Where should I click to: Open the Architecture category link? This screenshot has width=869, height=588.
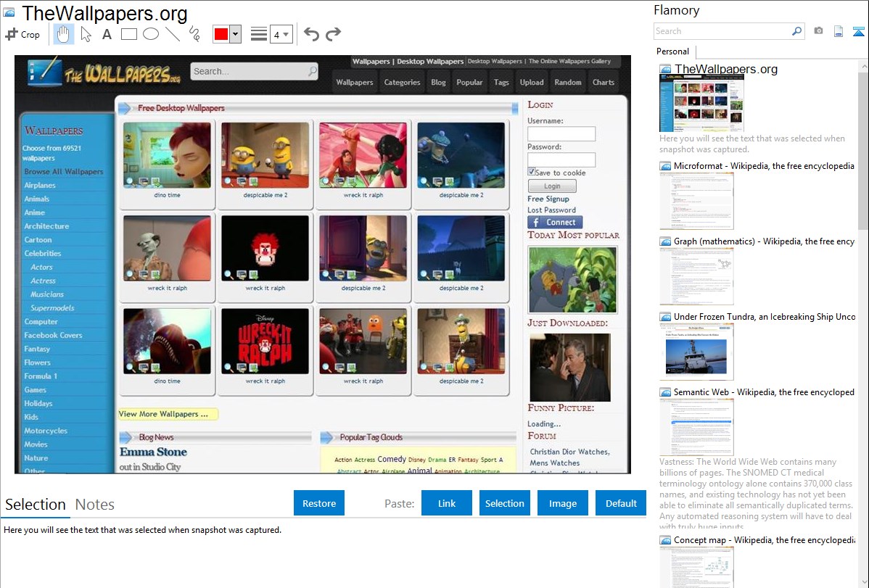(46, 226)
